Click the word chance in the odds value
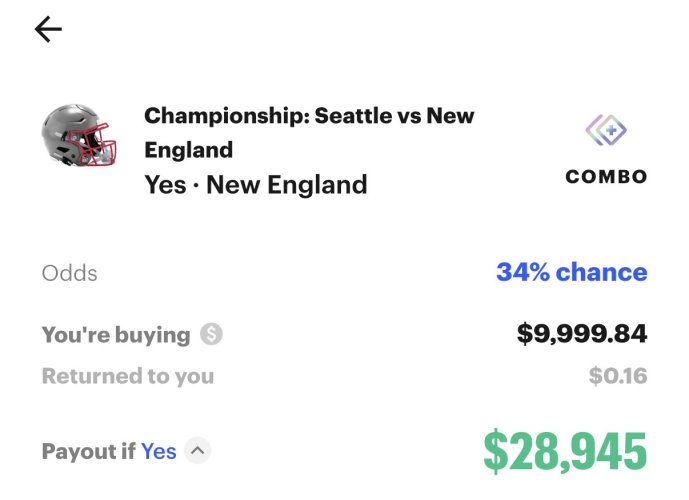Screen dimensions: 689x500 (x=601, y=272)
